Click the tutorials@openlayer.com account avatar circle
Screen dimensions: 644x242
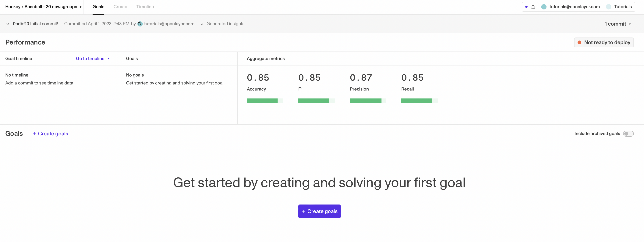[x=544, y=7]
